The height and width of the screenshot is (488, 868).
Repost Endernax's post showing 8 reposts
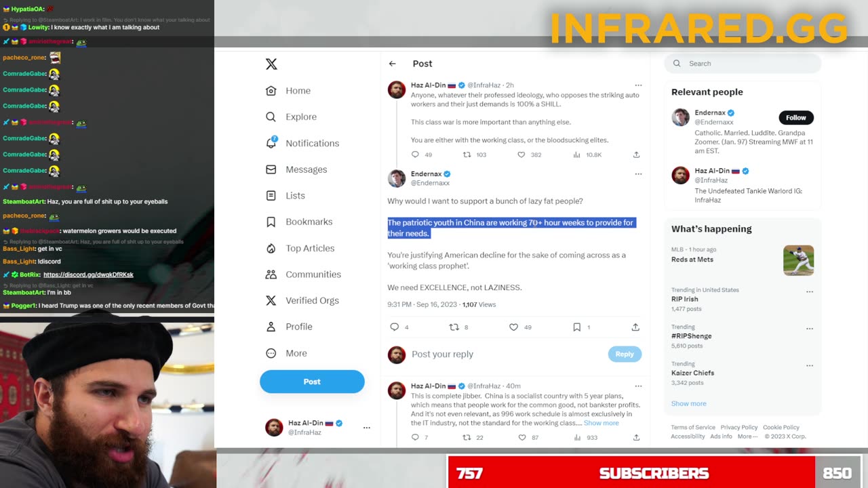[x=454, y=327]
